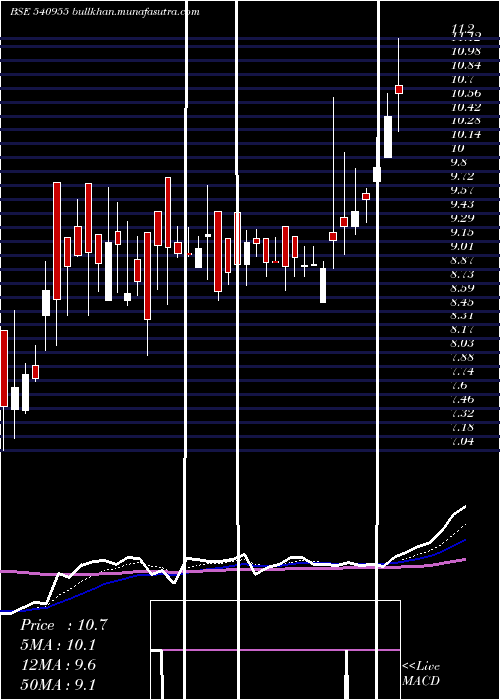Click the 5MA : 10.1 legend text
The height and width of the screenshot is (700, 500).
click(x=58, y=645)
